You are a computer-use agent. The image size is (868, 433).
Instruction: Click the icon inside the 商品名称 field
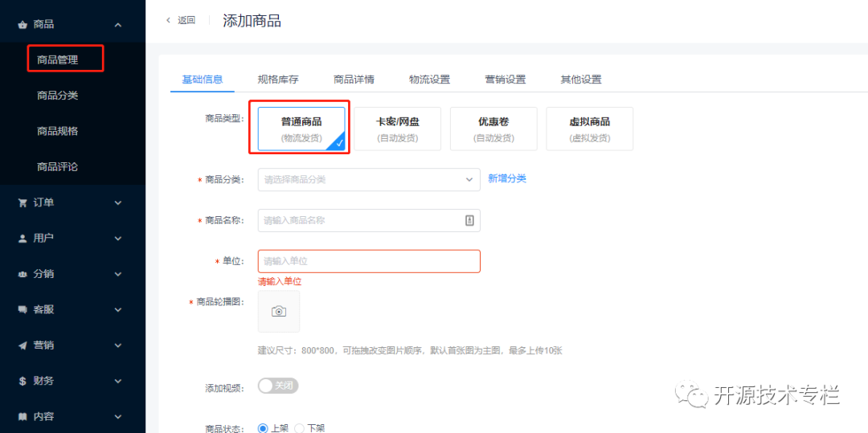(x=469, y=220)
